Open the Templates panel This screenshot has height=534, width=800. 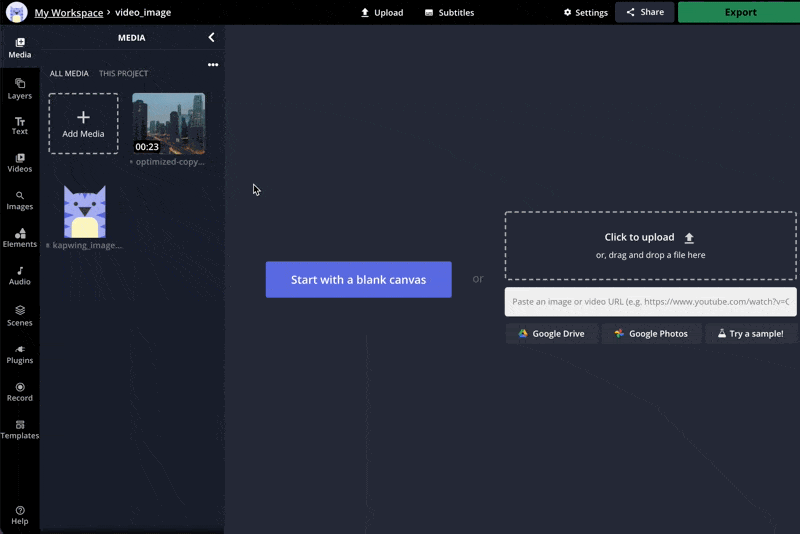tap(19, 429)
